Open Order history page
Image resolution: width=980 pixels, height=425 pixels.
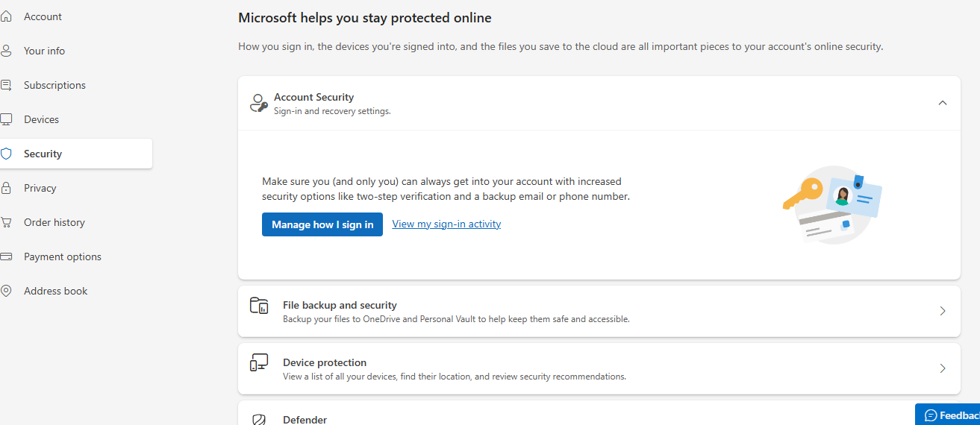pos(54,222)
